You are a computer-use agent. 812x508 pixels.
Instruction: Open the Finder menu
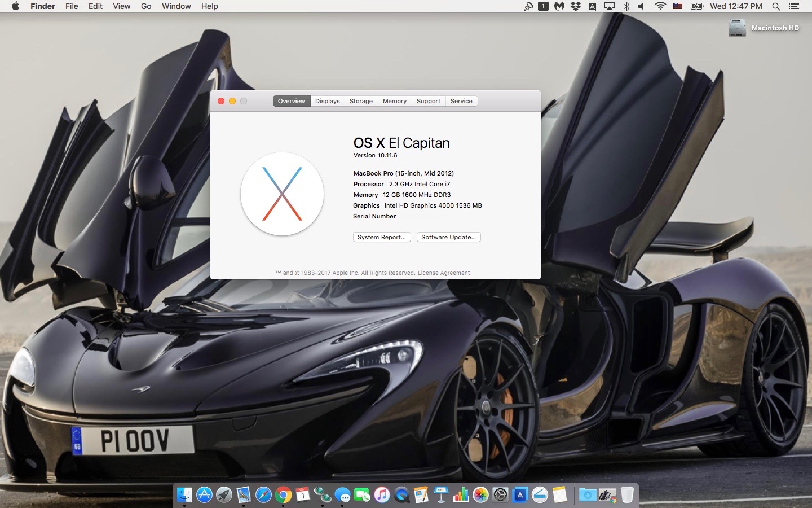43,6
